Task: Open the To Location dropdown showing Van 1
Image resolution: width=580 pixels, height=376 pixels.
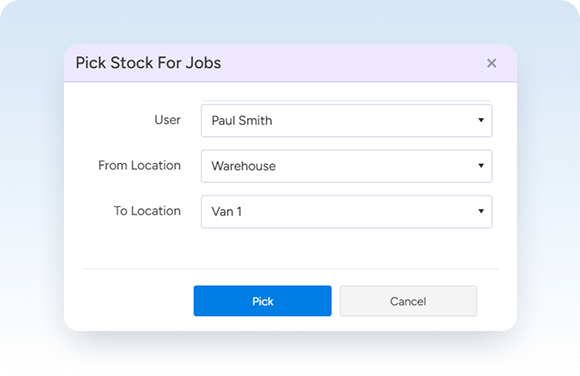Action: pyautogui.click(x=346, y=212)
